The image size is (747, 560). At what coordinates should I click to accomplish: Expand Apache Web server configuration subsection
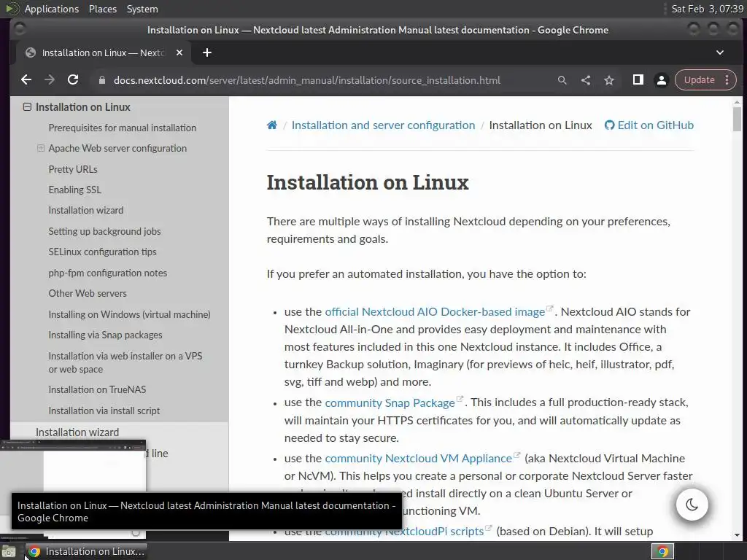(x=41, y=149)
